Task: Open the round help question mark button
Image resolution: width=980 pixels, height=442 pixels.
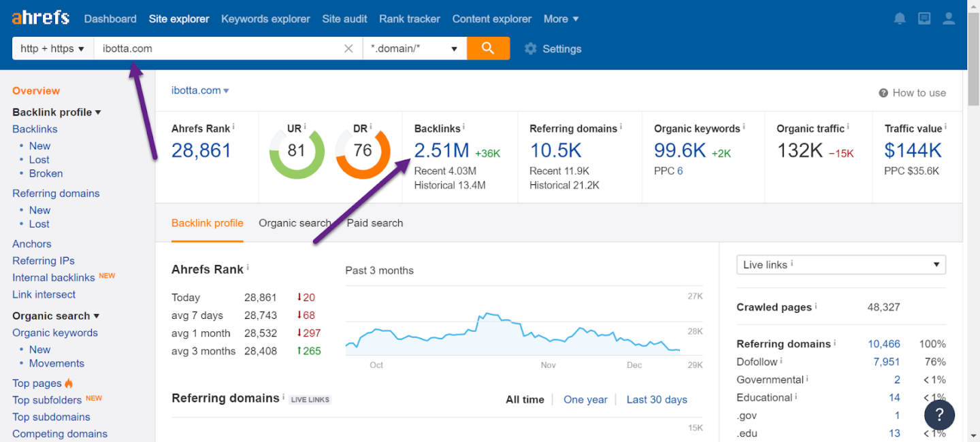Action: pyautogui.click(x=939, y=415)
